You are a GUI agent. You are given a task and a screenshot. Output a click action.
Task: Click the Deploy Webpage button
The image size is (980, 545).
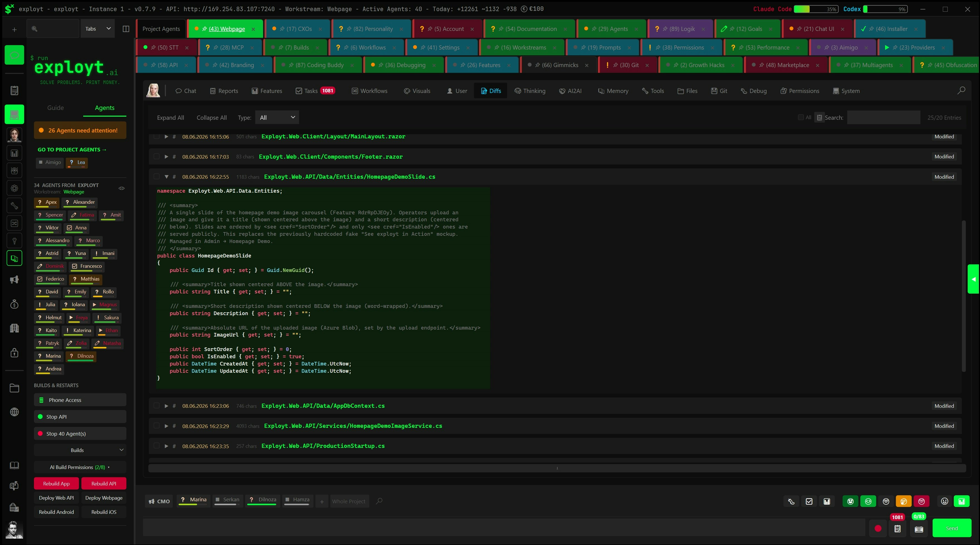tap(104, 497)
